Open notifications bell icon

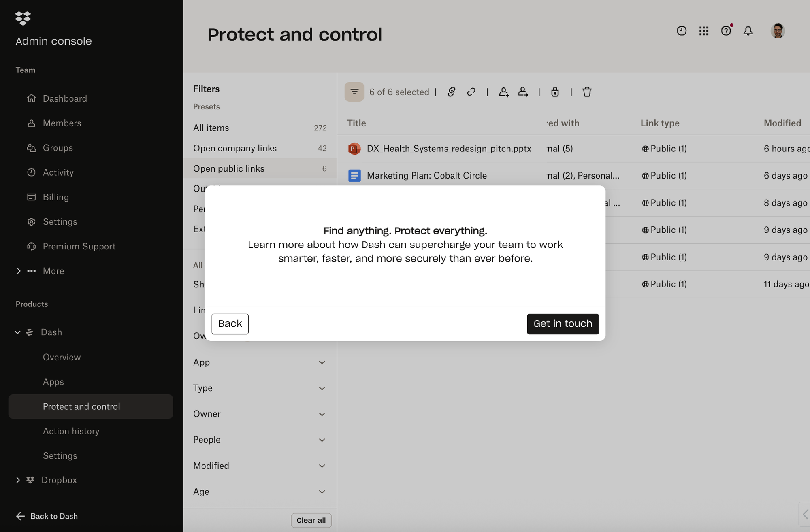(x=748, y=31)
